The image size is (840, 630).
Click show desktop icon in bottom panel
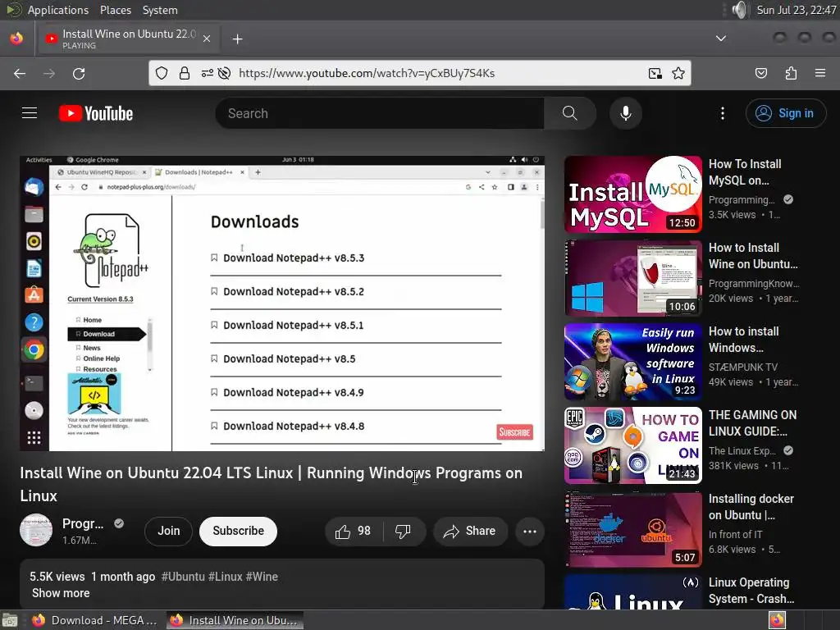point(10,620)
